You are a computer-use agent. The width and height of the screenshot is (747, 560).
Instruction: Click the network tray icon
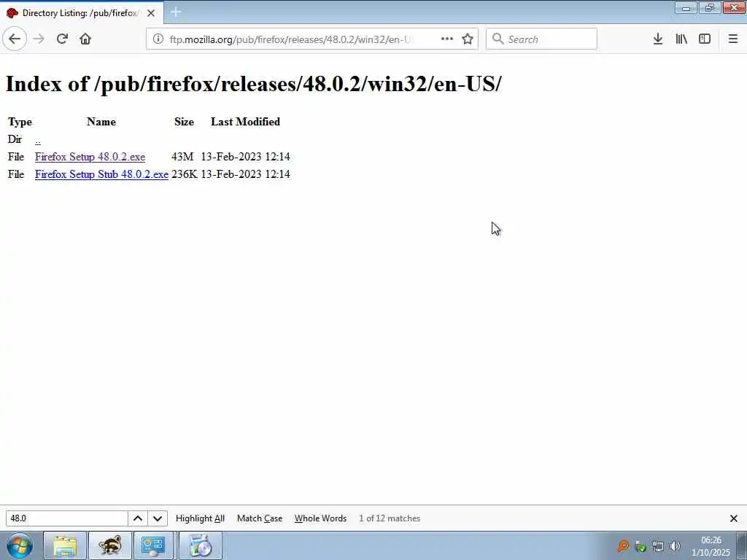(658, 546)
